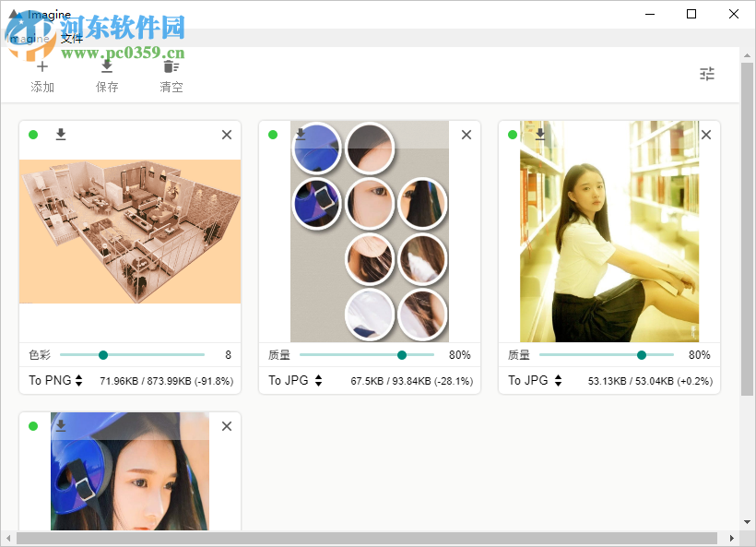Remove the blue helmet girl image card
The width and height of the screenshot is (756, 547).
227,426
